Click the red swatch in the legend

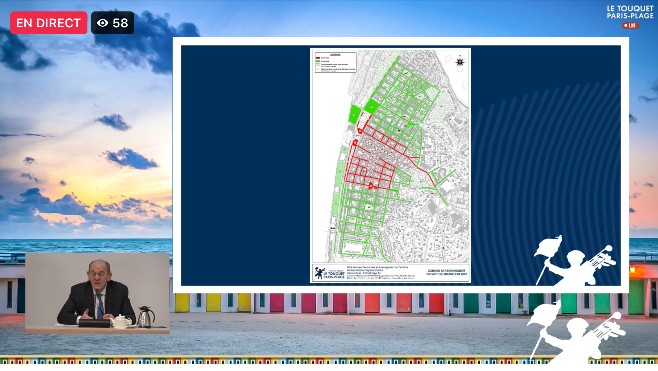point(318,58)
